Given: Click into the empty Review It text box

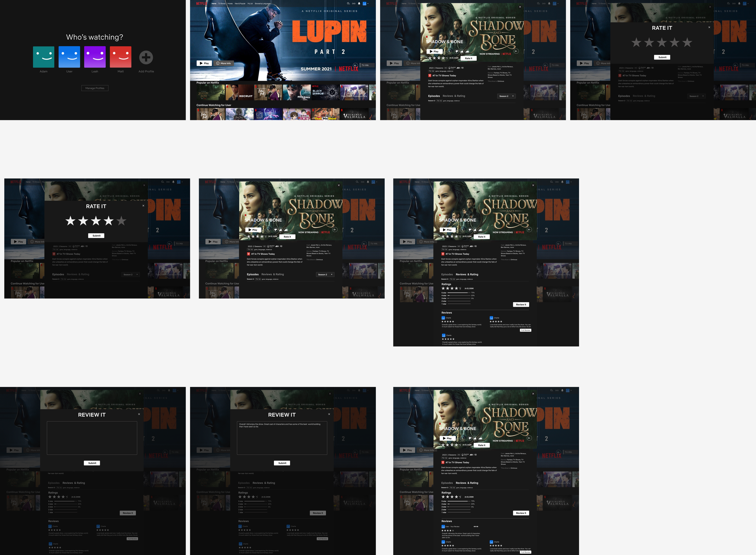Looking at the screenshot, I should [92, 438].
